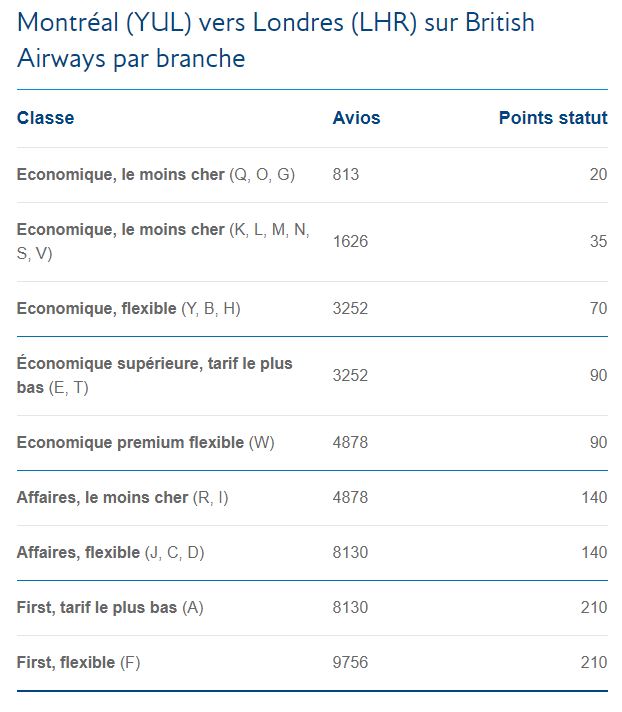Select the First, flexible (F) row label
Image resolution: width=622 pixels, height=712 pixels.
coord(79,662)
